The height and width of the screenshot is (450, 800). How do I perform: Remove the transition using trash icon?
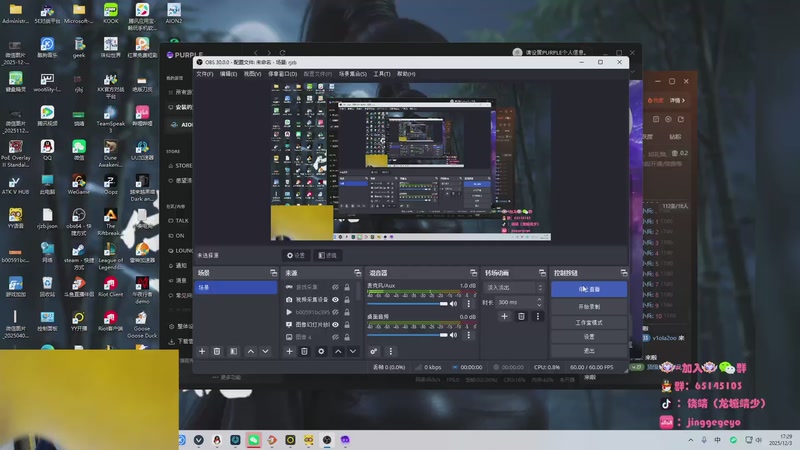(x=521, y=316)
